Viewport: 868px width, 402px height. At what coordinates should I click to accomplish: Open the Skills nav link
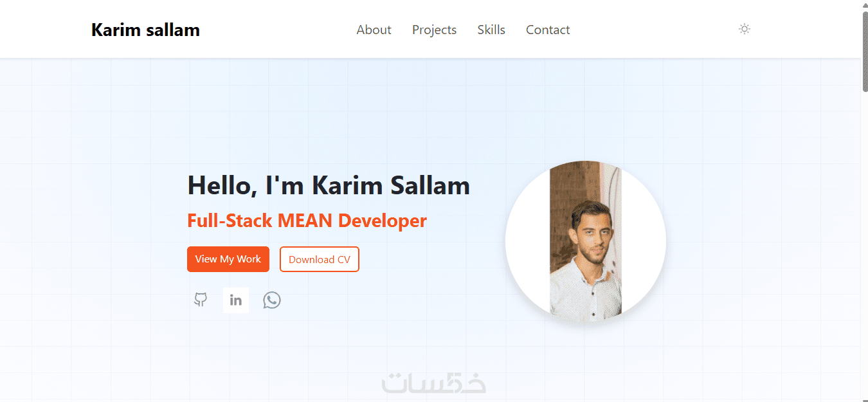491,30
